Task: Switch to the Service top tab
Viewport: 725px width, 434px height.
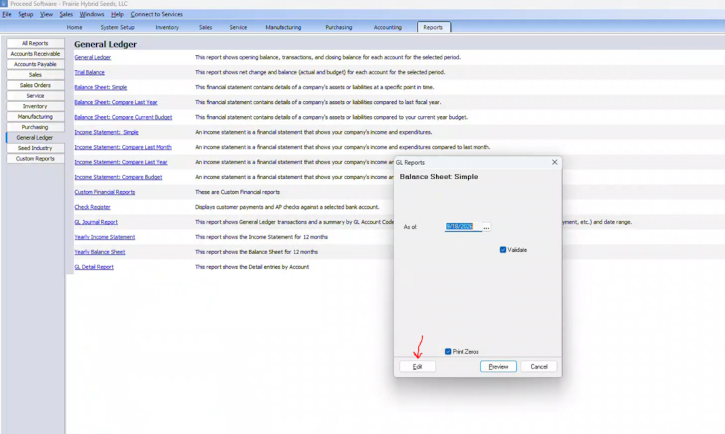Action: coord(238,27)
